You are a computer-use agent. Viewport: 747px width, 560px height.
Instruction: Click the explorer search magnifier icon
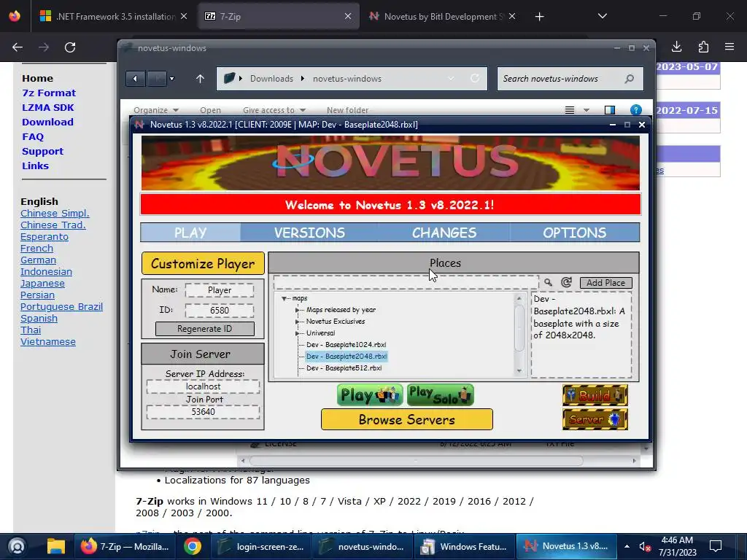630,79
